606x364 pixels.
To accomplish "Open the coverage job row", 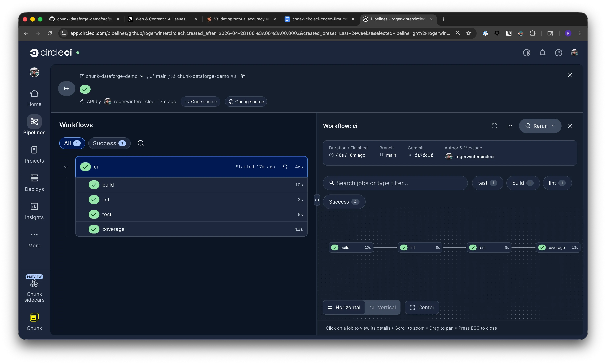I will [191, 229].
